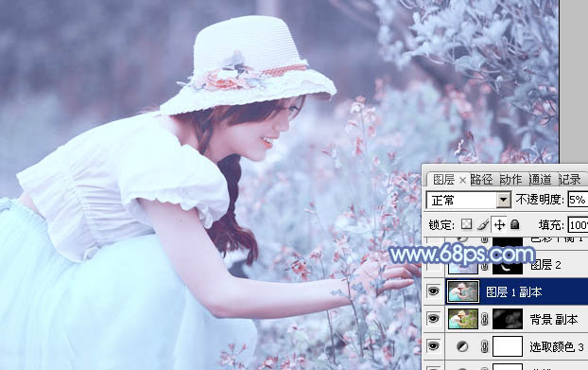Hide the 图层 1 副本 layer
Viewport: 588px width, 370px height.
[x=433, y=291]
